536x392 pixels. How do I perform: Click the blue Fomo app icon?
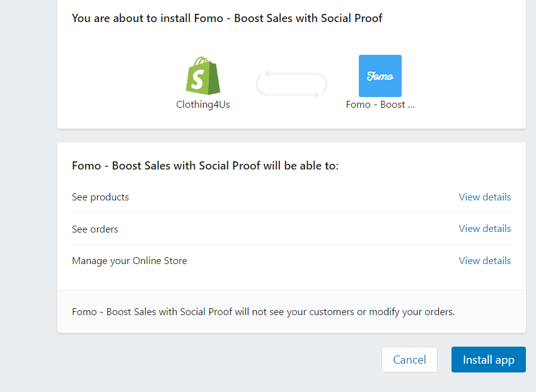[380, 76]
